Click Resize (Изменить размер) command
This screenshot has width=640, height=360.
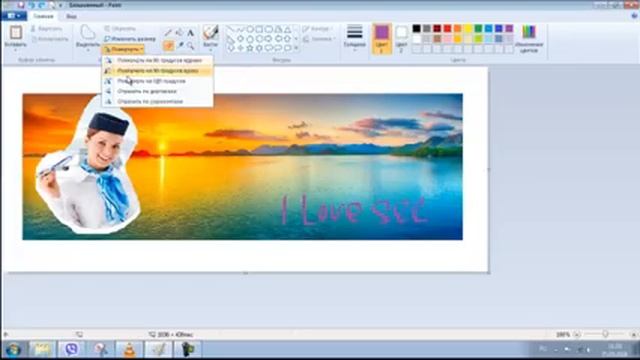[x=129, y=39]
